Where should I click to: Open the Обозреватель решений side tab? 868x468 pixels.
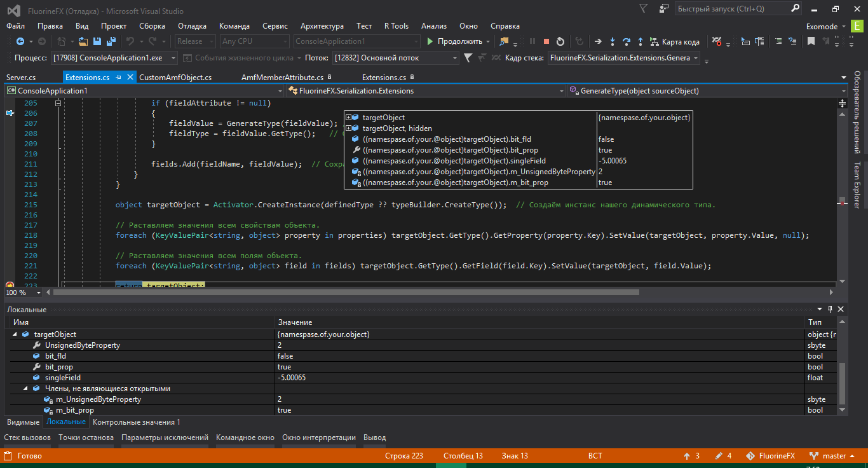[857, 112]
